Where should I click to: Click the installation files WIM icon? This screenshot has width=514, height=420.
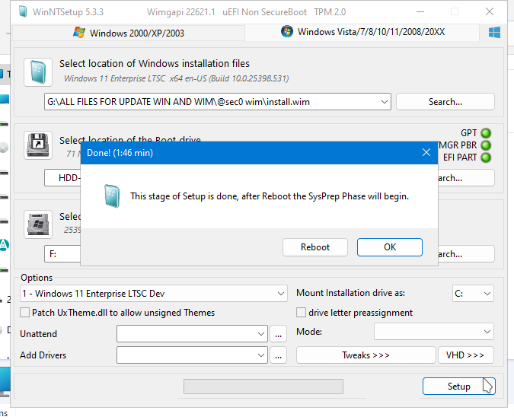38,72
